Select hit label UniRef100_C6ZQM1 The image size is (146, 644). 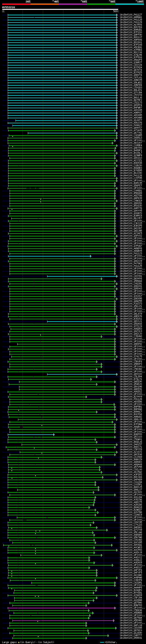(x=131, y=583)
